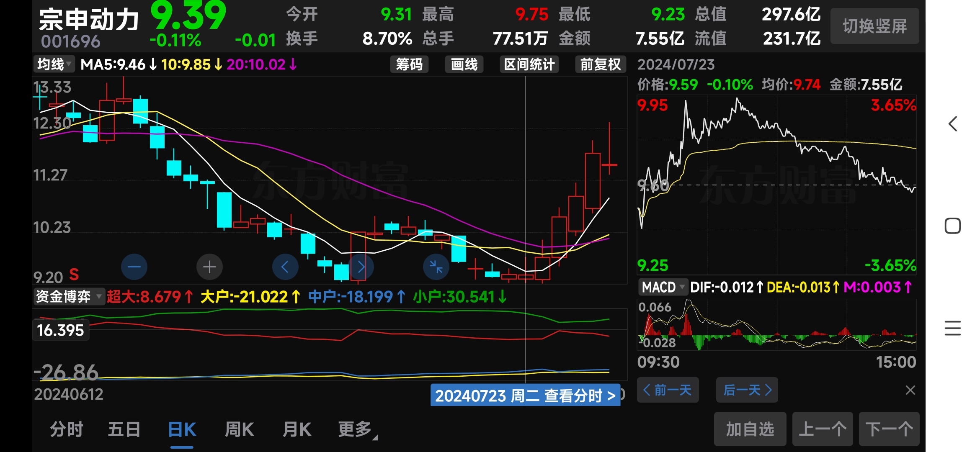
Task: Tap 总手 77.51万 volume
Action: coord(485,39)
